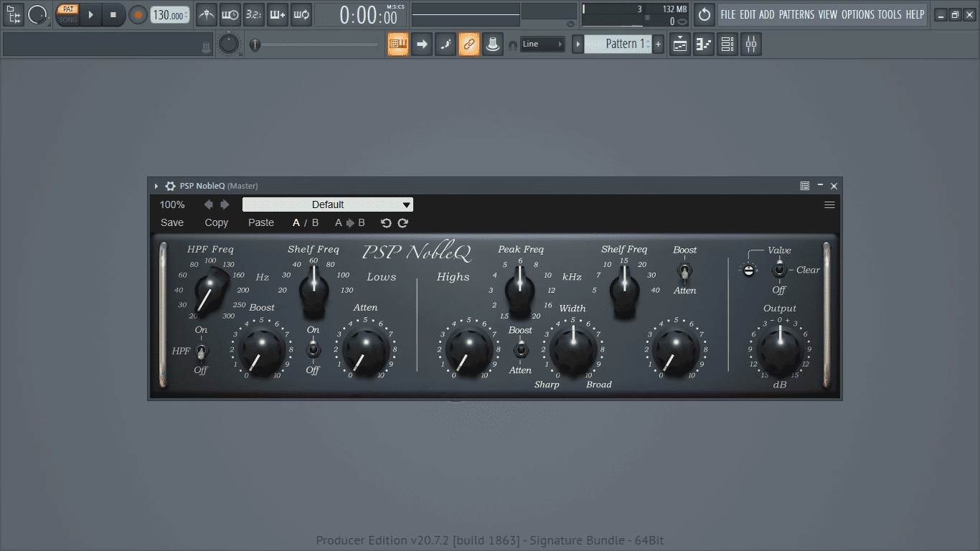Switch to A/B comparison setting

[x=306, y=222]
